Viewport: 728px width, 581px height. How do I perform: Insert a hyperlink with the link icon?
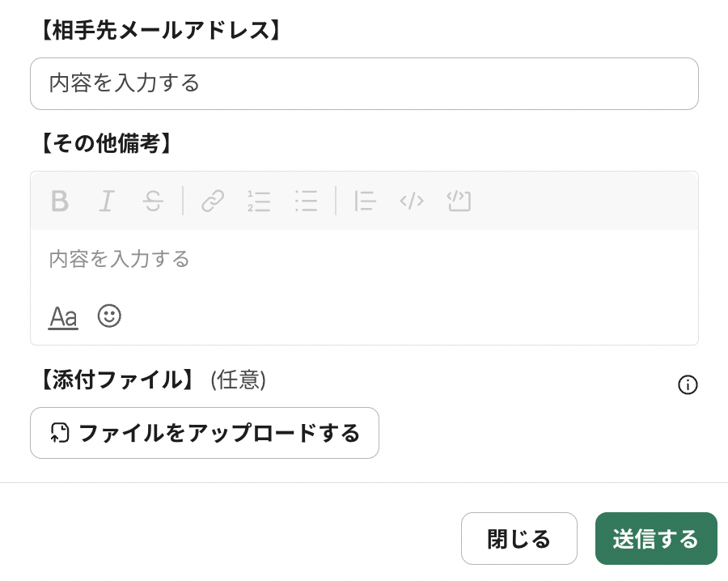tap(213, 201)
